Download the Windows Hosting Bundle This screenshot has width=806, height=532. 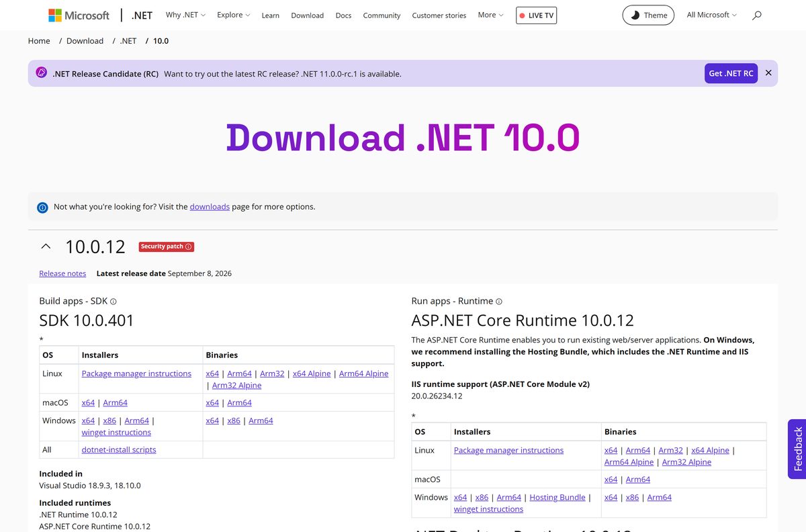[557, 497]
